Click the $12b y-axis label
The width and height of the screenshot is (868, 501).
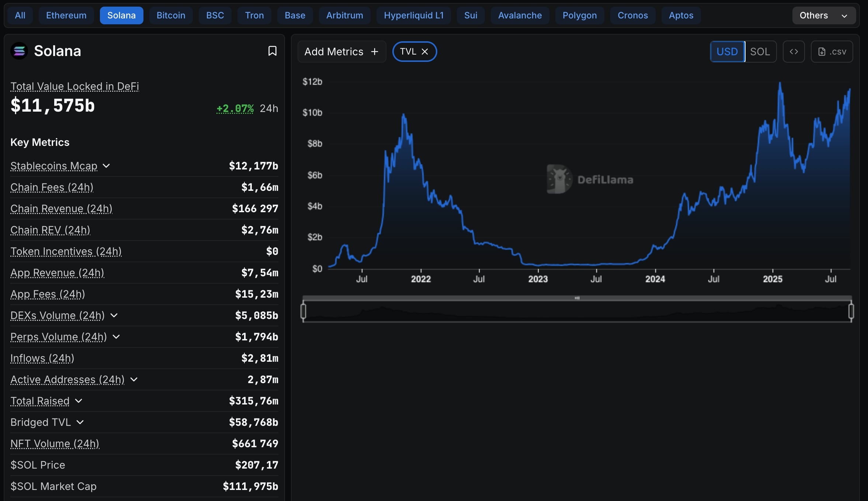(312, 81)
